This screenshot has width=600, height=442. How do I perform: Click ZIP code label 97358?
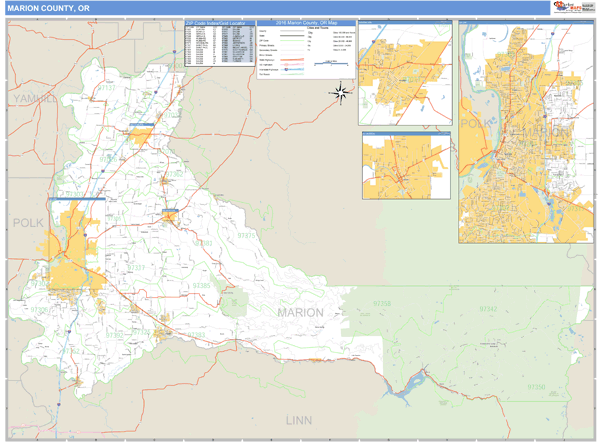point(382,303)
